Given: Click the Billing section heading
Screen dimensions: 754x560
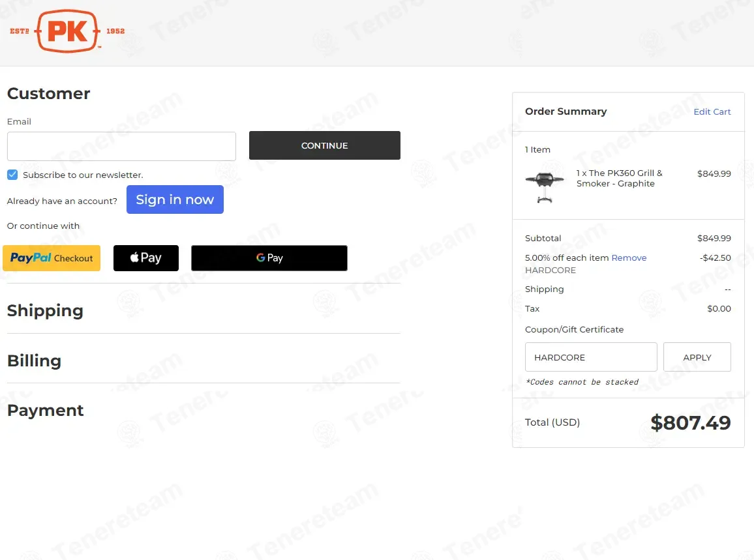Looking at the screenshot, I should 34,361.
